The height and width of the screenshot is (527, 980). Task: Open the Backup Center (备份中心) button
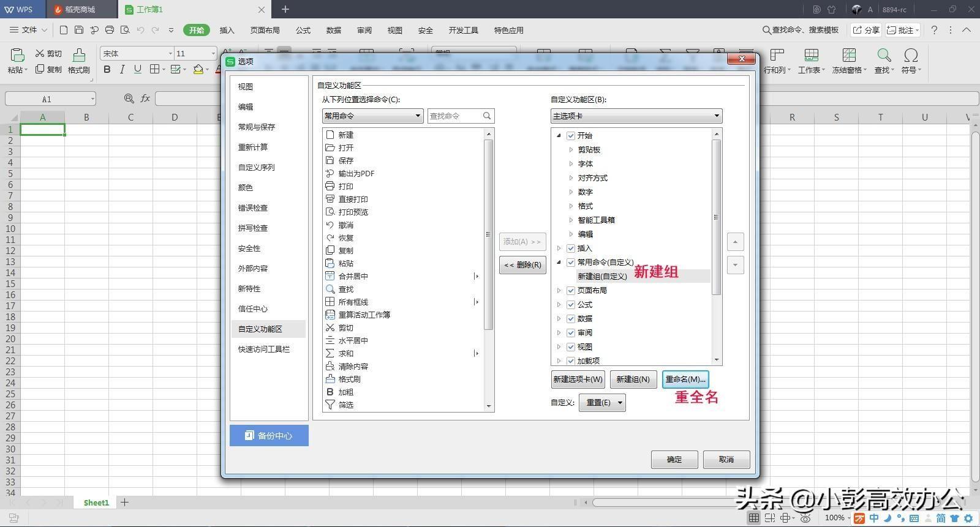269,436
